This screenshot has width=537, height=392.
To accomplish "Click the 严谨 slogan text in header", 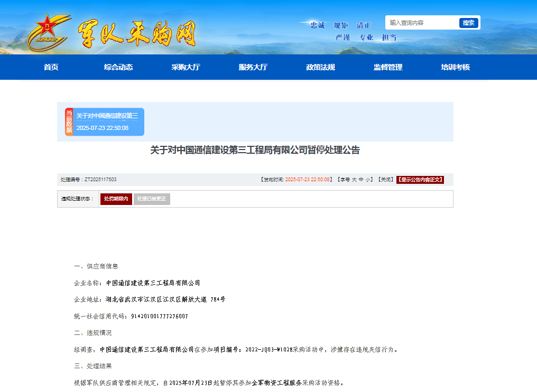I will coord(343,38).
